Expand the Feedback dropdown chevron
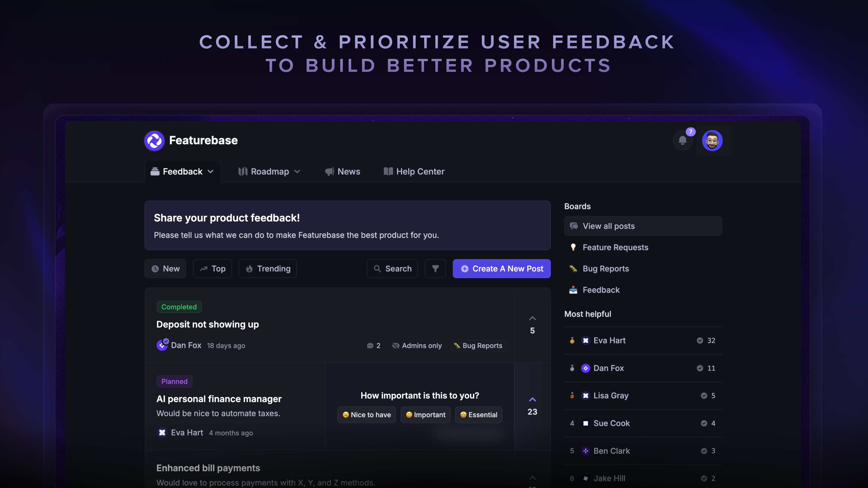The width and height of the screenshot is (868, 488). tap(211, 171)
